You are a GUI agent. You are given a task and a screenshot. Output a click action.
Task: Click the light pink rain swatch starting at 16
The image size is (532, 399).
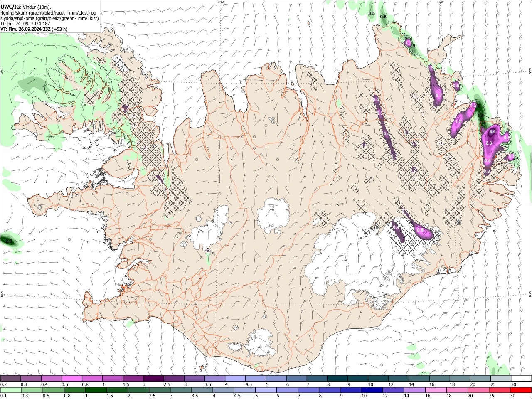point(436,390)
